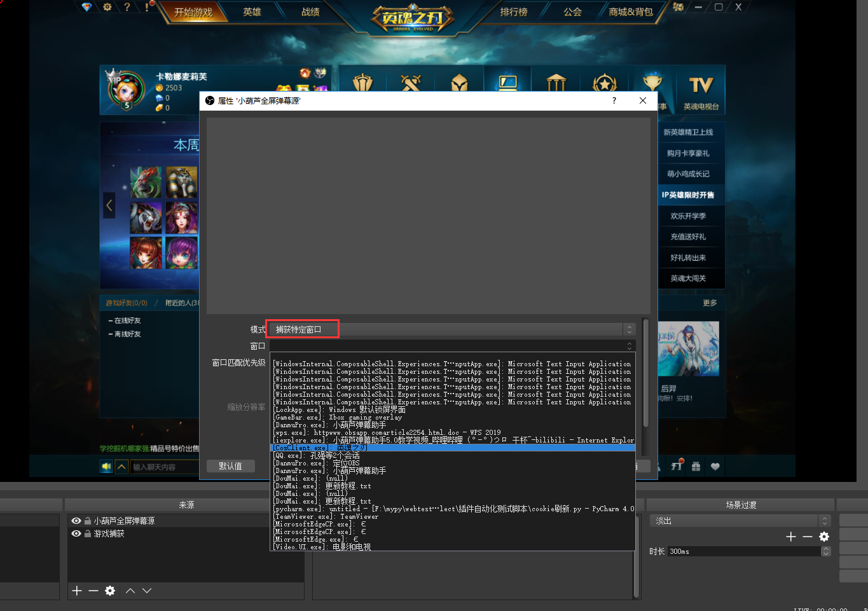Select the monitor screen icon in game toolbar
868x611 pixels.
point(507,83)
